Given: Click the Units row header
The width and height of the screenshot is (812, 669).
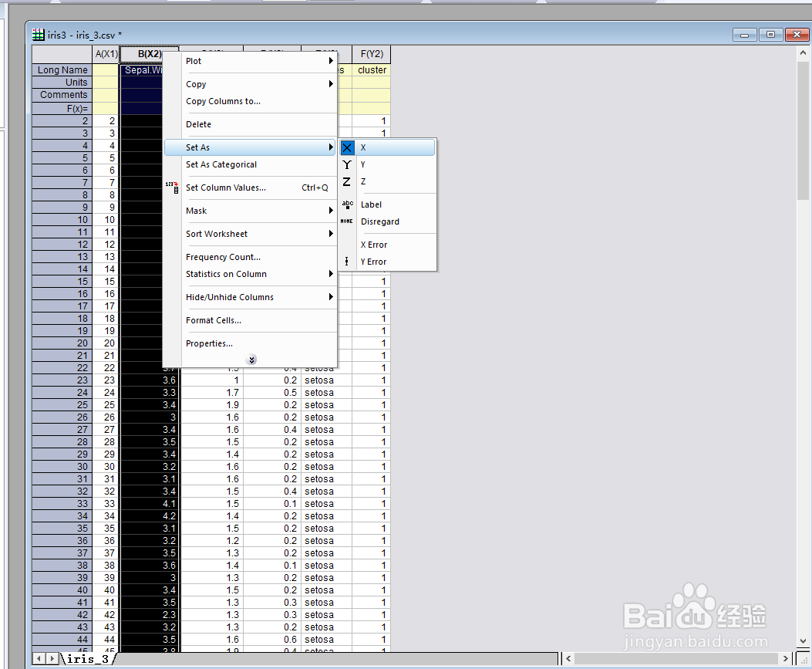Looking at the screenshot, I should pyautogui.click(x=62, y=83).
